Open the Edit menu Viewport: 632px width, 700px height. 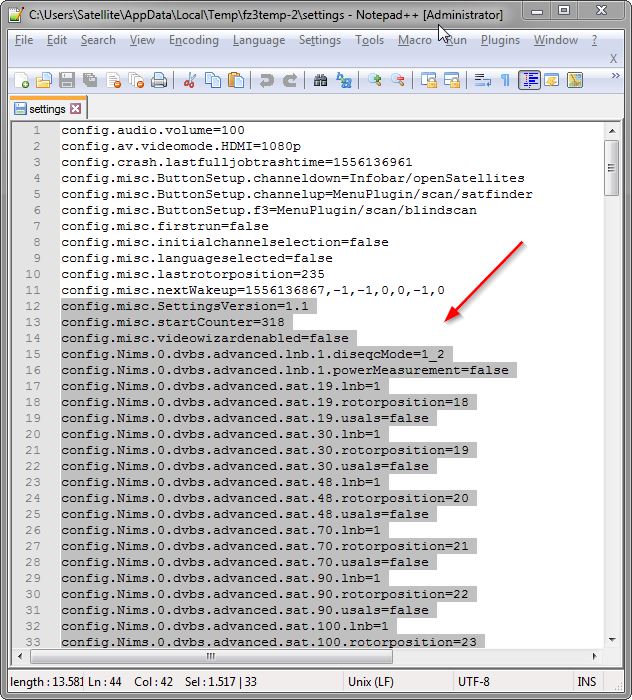[x=57, y=40]
